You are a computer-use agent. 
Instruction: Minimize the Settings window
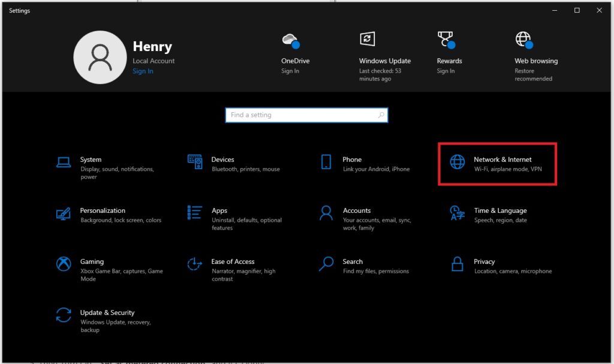point(555,11)
